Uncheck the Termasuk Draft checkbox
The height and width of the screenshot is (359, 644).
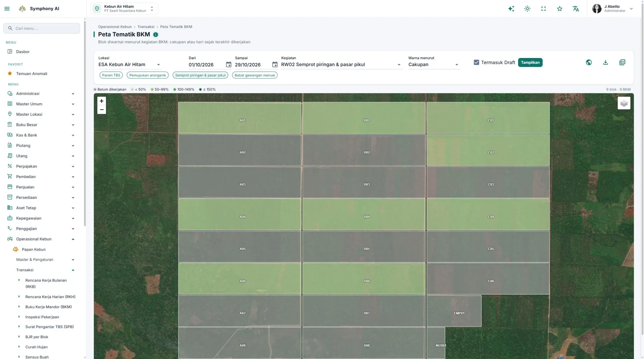click(x=476, y=62)
